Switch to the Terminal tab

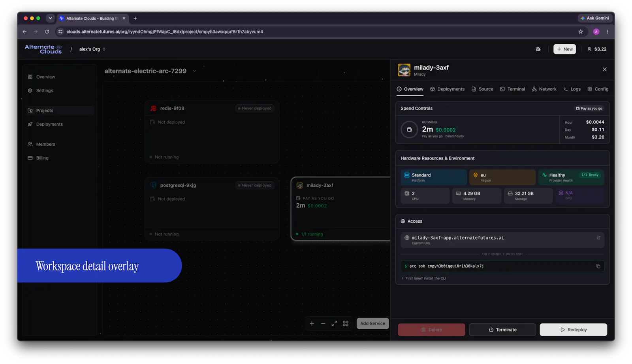[512, 89]
